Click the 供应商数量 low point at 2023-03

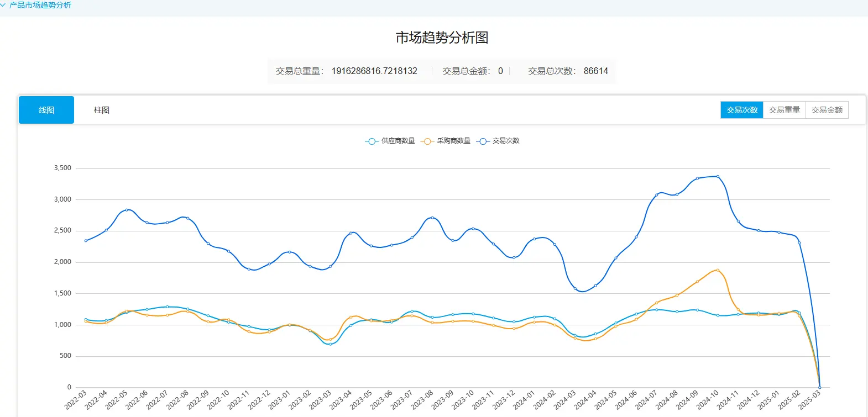point(330,344)
